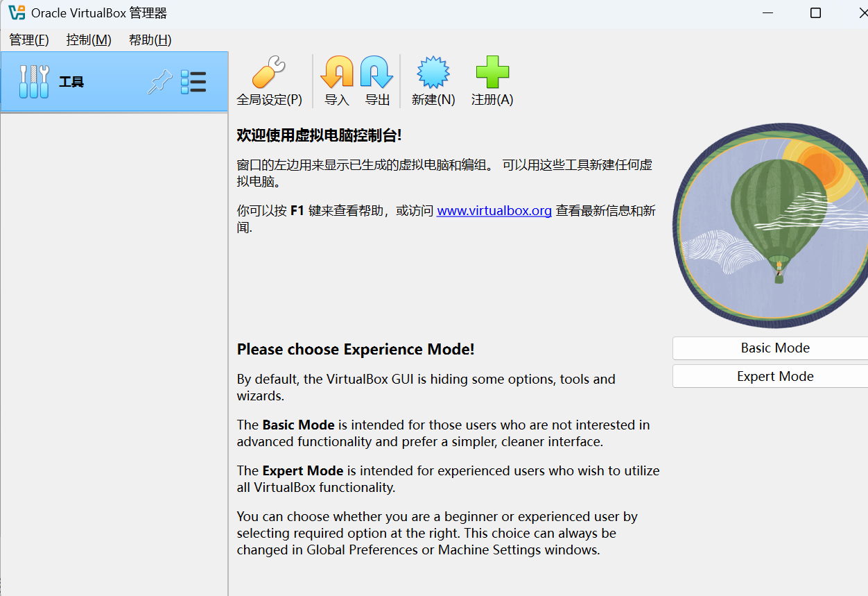Image resolution: width=868 pixels, height=596 pixels.
Task: Maximize the VirtualBox manager window
Action: pyautogui.click(x=815, y=12)
